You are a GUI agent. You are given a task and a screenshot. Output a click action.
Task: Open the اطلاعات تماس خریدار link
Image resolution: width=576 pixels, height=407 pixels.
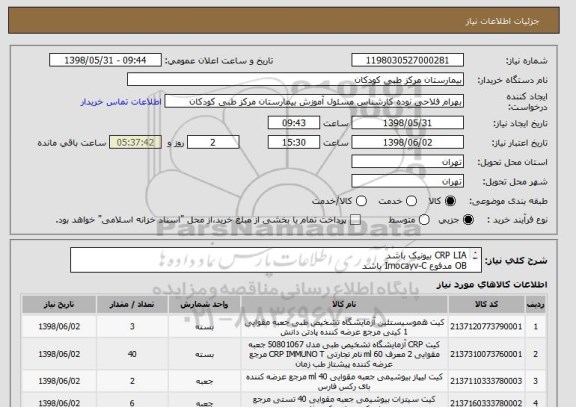point(121,102)
